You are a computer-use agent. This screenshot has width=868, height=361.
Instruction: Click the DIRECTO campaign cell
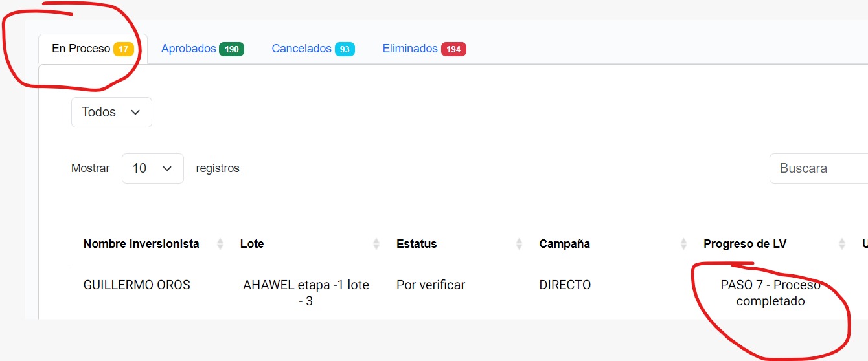(x=565, y=285)
